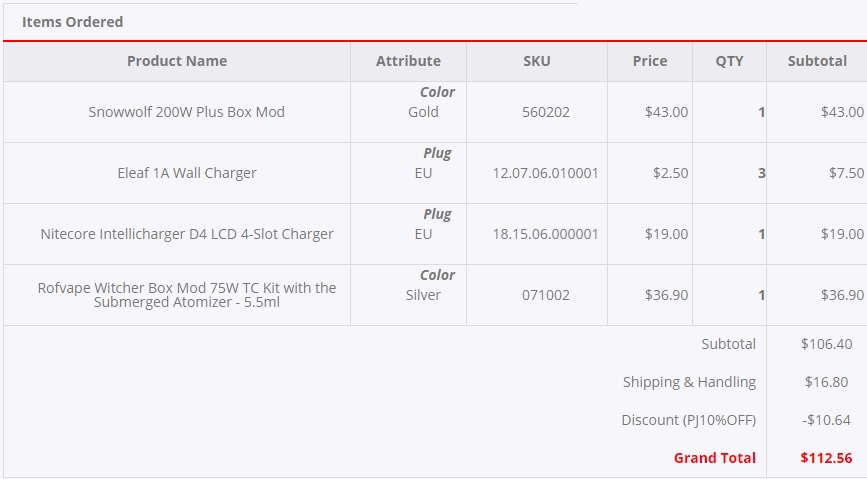The height and width of the screenshot is (479, 867).
Task: Click the Items Ordered tab heading
Action: click(73, 21)
